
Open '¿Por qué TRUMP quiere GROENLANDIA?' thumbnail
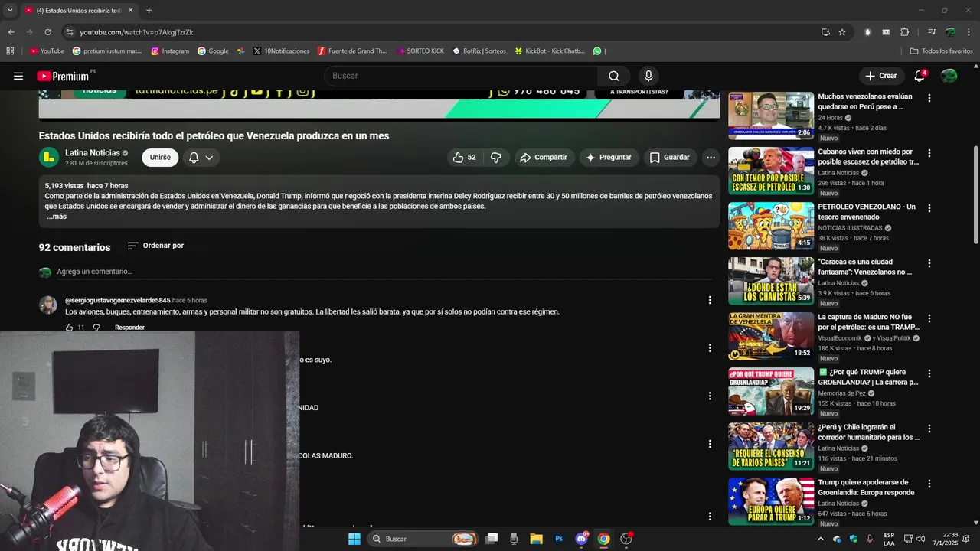pyautogui.click(x=771, y=391)
